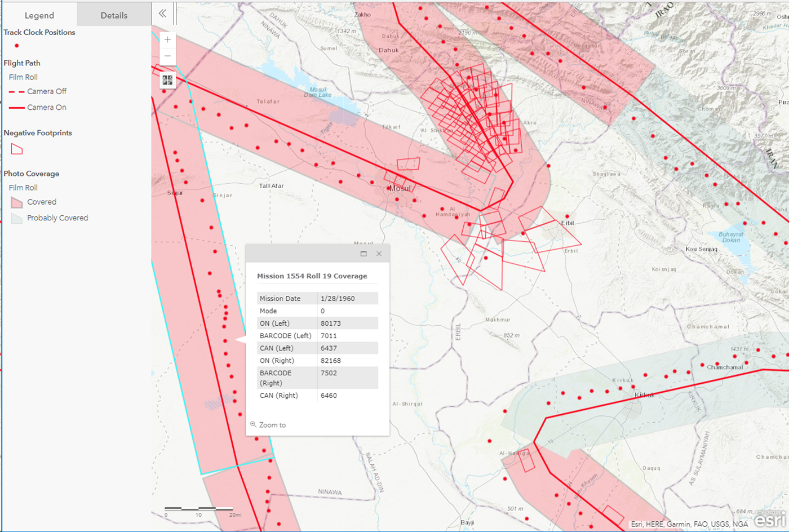Click the Track Clock Positions red dot symbol
Viewport: 789px width, 532px height.
point(17,46)
